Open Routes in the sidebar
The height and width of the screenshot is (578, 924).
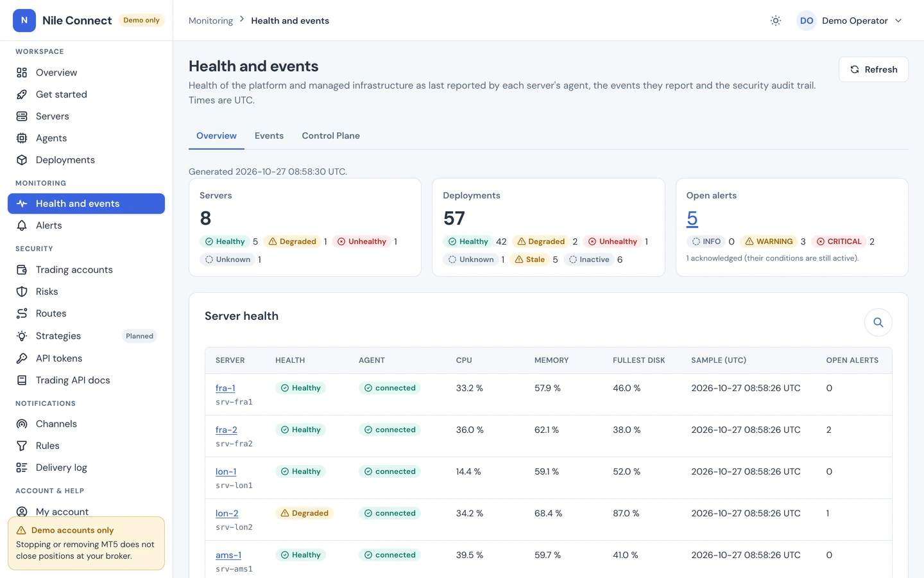pos(86,313)
